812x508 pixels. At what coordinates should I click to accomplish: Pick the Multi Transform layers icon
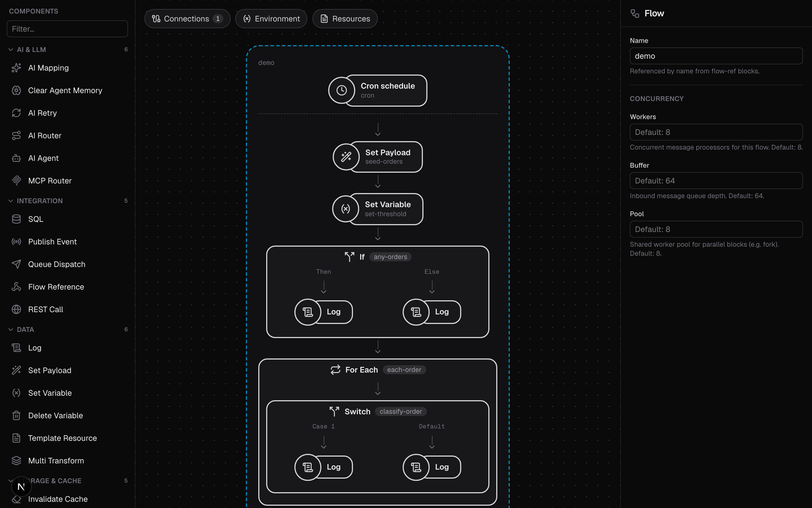(16, 460)
